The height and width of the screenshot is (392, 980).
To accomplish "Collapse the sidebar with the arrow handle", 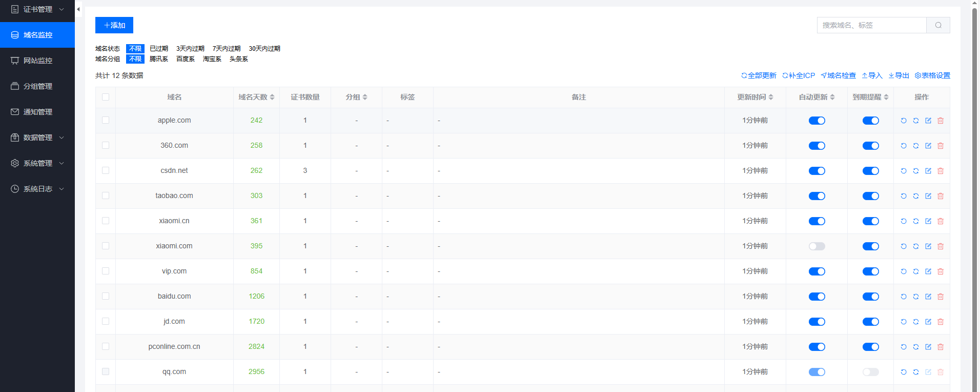I will point(78,9).
